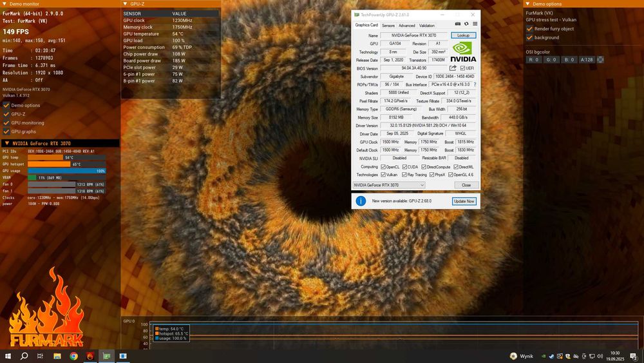The width and height of the screenshot is (644, 363).
Task: Switch to the Advanced tab
Action: click(406, 26)
